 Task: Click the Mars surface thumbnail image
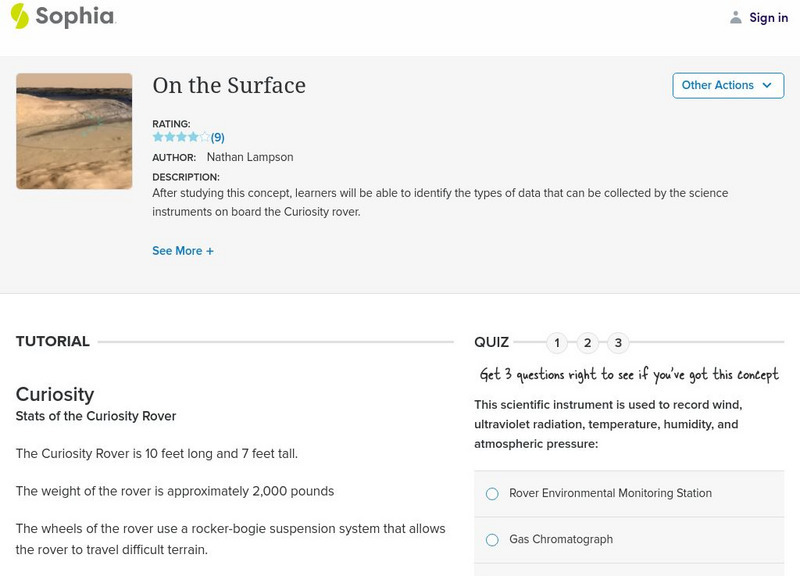coord(74,131)
